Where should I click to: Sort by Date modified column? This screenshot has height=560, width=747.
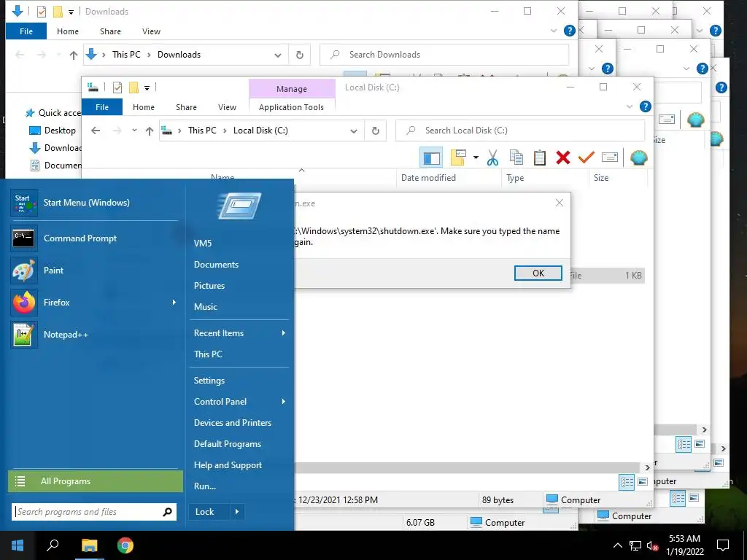[x=428, y=178]
